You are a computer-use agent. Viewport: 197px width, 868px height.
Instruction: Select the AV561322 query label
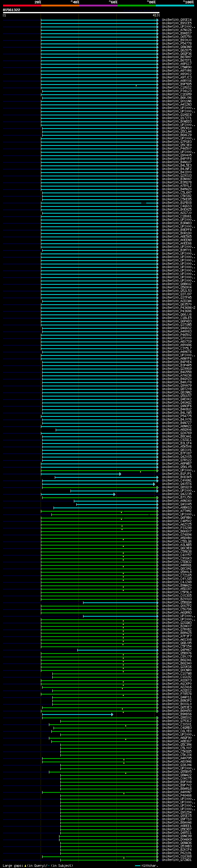[x=11, y=10]
